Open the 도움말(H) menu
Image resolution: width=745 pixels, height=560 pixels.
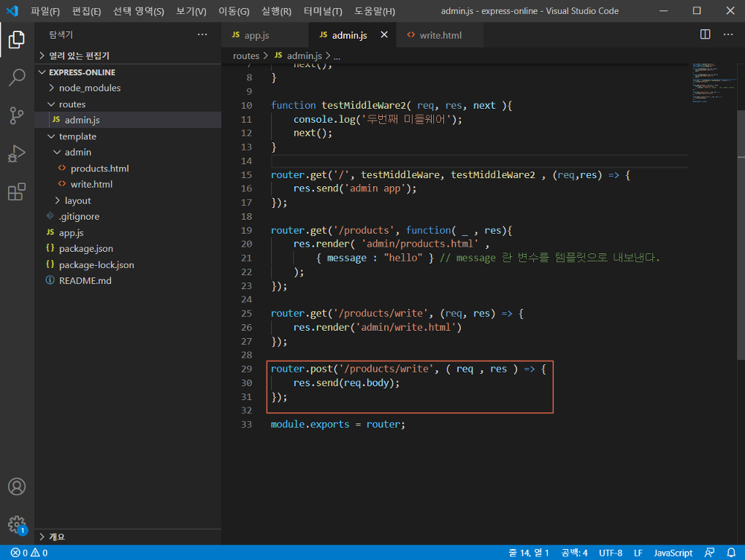(x=375, y=11)
